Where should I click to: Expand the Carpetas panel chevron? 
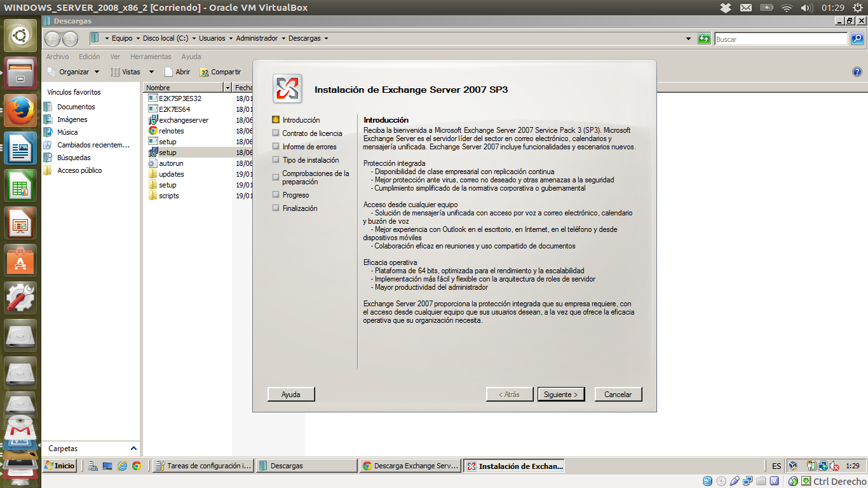[133, 448]
